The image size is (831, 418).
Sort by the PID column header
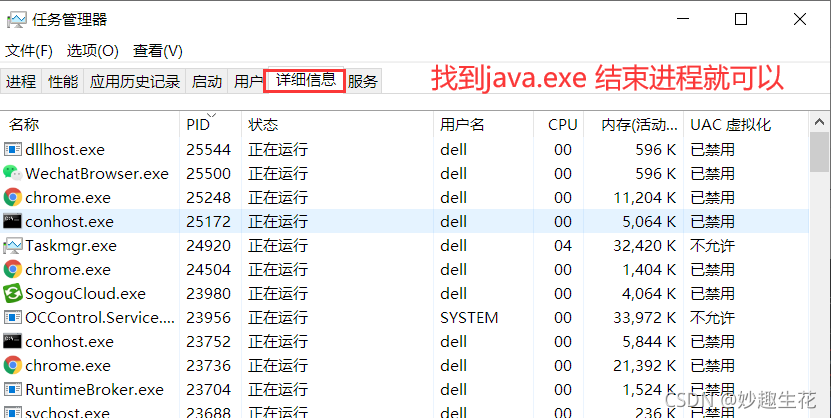coord(210,124)
